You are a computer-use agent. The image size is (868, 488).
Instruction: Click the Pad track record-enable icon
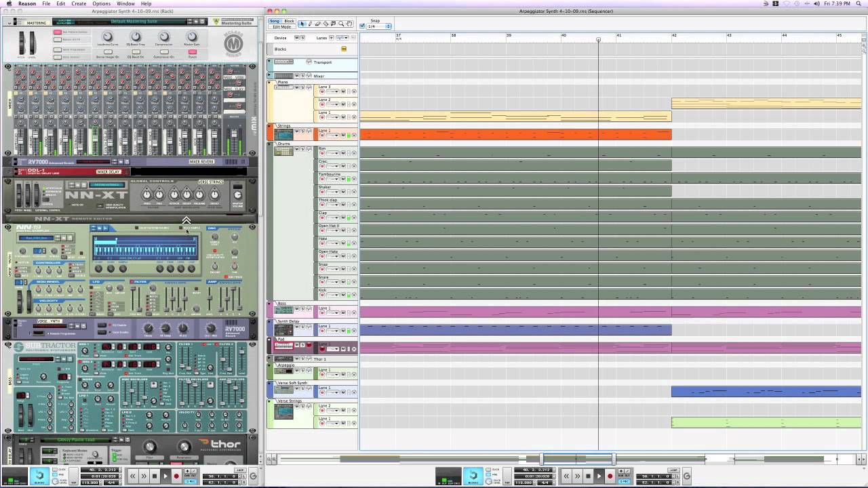tap(309, 345)
